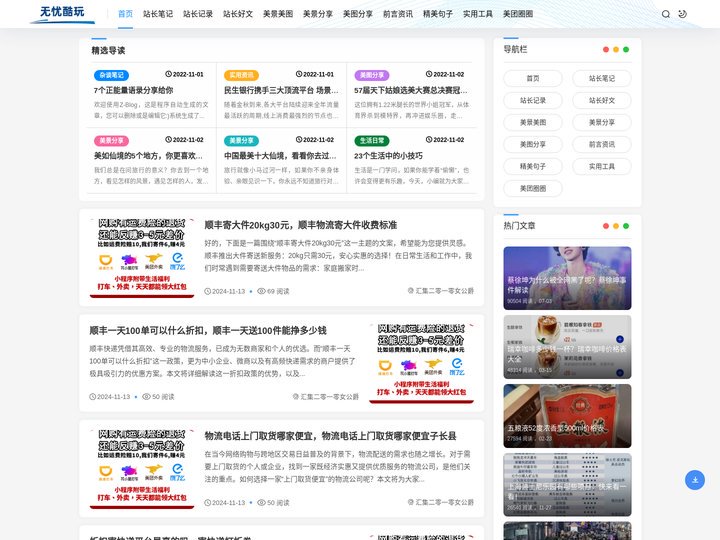The image size is (720, 540).
Task: Click thumbnail of 顺丰一天100单 article
Action: (422, 363)
